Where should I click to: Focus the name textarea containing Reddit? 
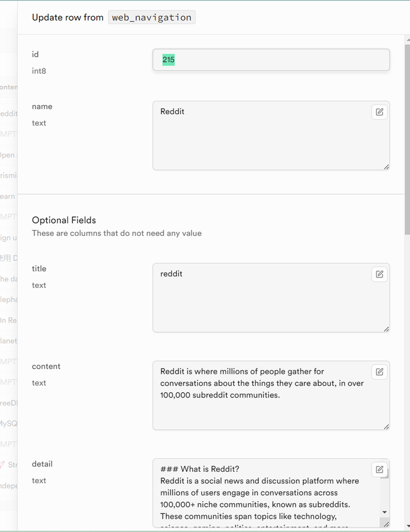(263, 138)
